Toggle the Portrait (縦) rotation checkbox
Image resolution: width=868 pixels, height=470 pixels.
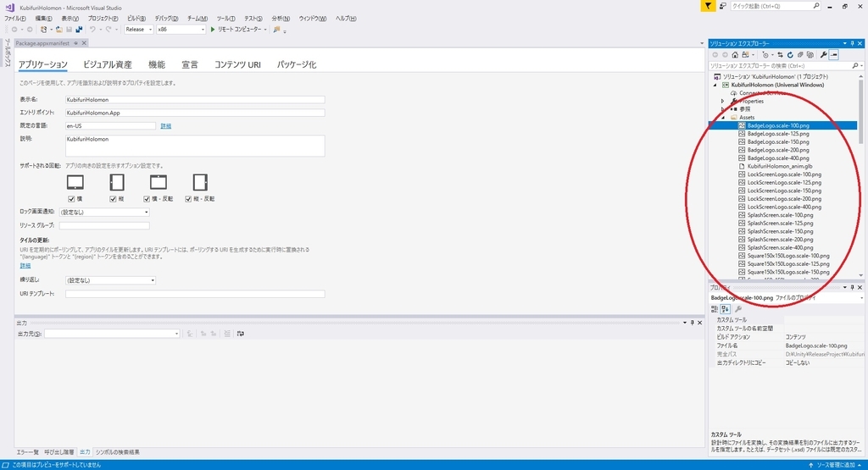click(x=113, y=198)
